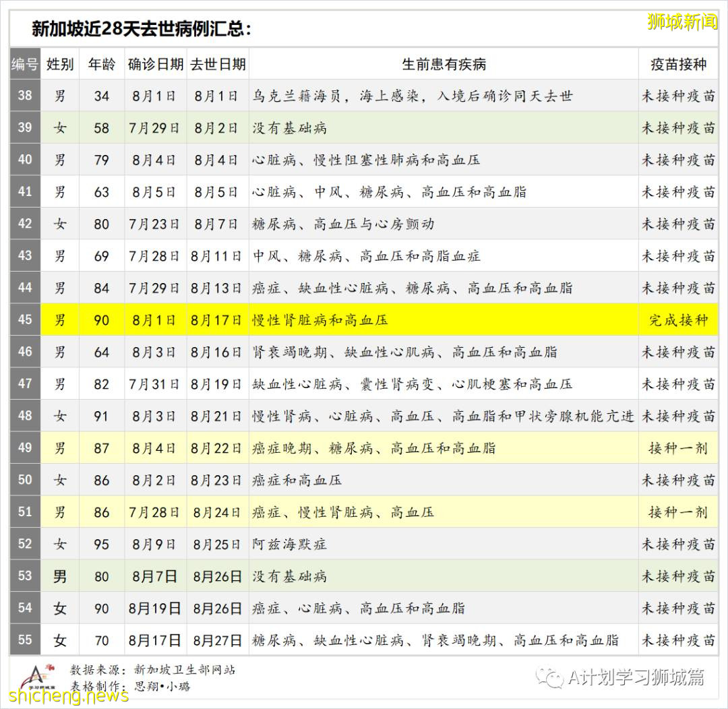Open sorting on the 去世日期 column header
The image size is (728, 709).
coord(216,65)
